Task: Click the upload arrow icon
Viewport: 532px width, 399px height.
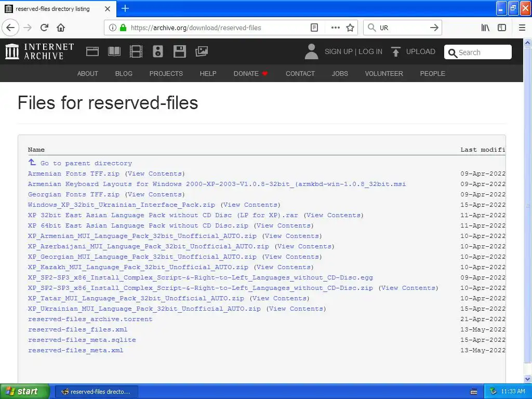Action: pyautogui.click(x=395, y=51)
